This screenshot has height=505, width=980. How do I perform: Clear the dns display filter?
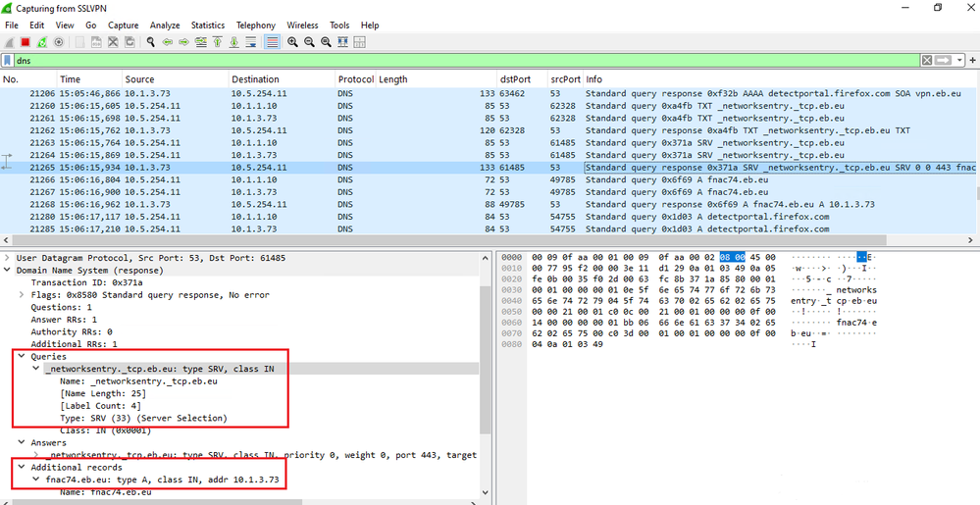point(926,61)
